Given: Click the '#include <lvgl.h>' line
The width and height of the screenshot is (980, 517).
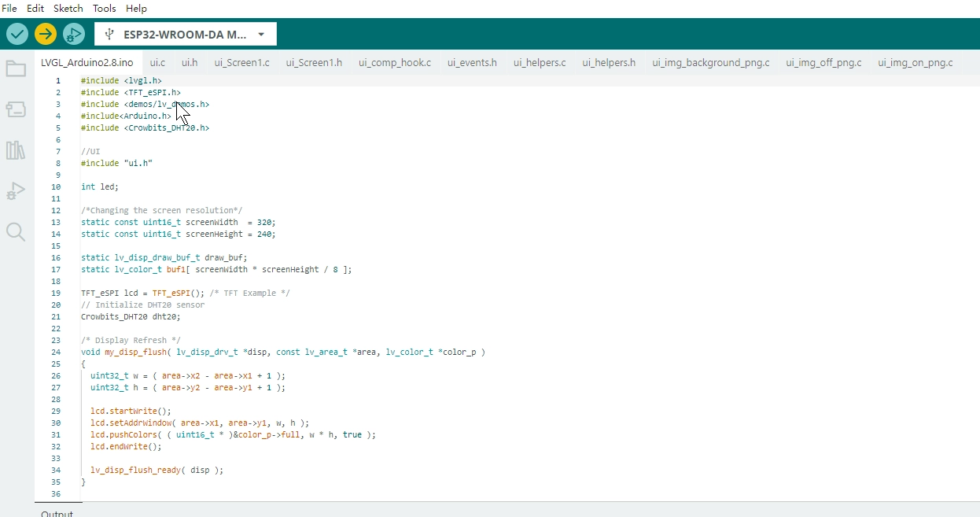Looking at the screenshot, I should pyautogui.click(x=121, y=80).
